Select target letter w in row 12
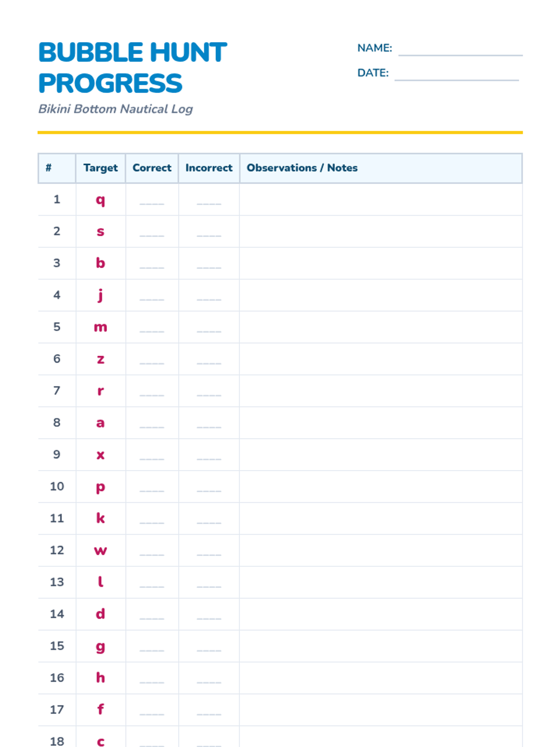Viewport: 560px width, 747px height. [100, 550]
